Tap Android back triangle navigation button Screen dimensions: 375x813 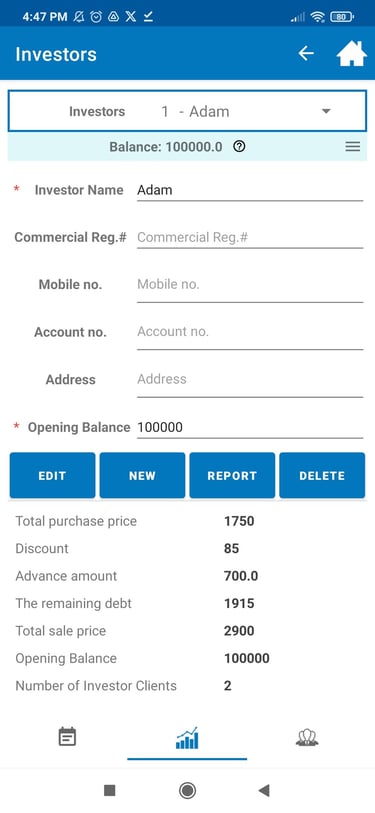click(x=264, y=790)
